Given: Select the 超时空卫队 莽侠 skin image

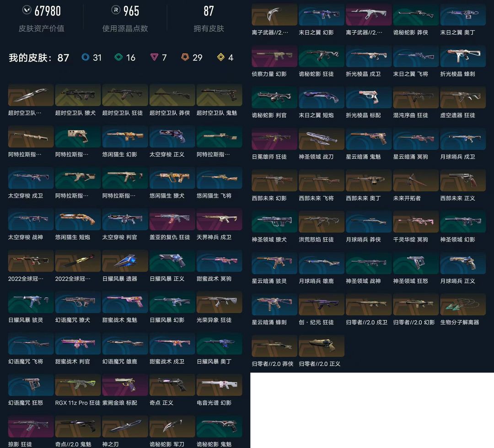Looking at the screenshot, I should [172, 95].
